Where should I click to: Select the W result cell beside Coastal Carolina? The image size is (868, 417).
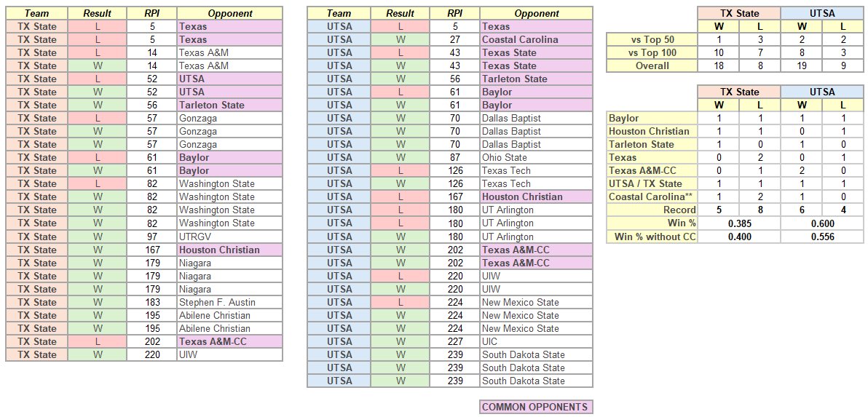pos(400,39)
